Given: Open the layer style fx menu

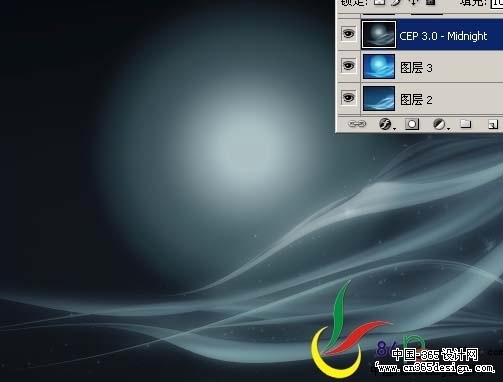Looking at the screenshot, I should click(386, 124).
